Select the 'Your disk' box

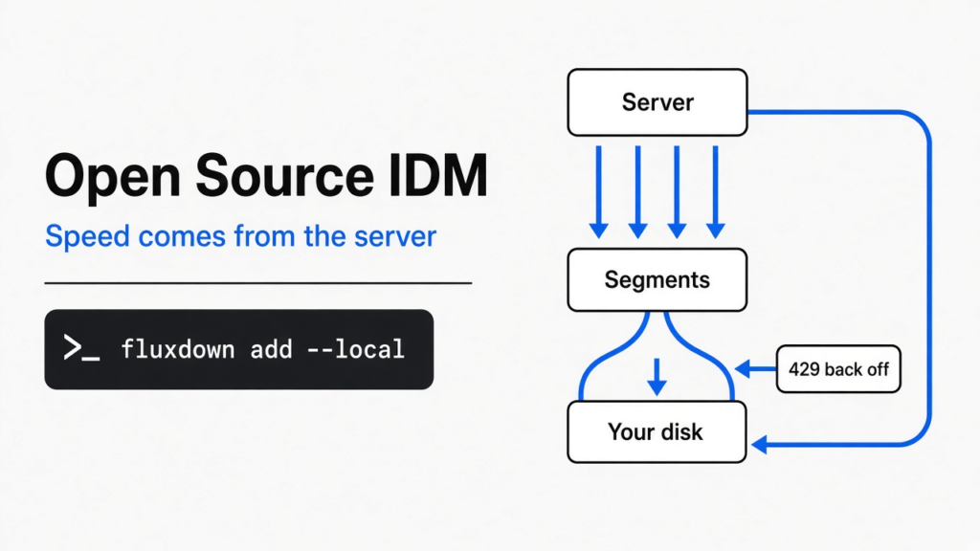pyautogui.click(x=657, y=431)
